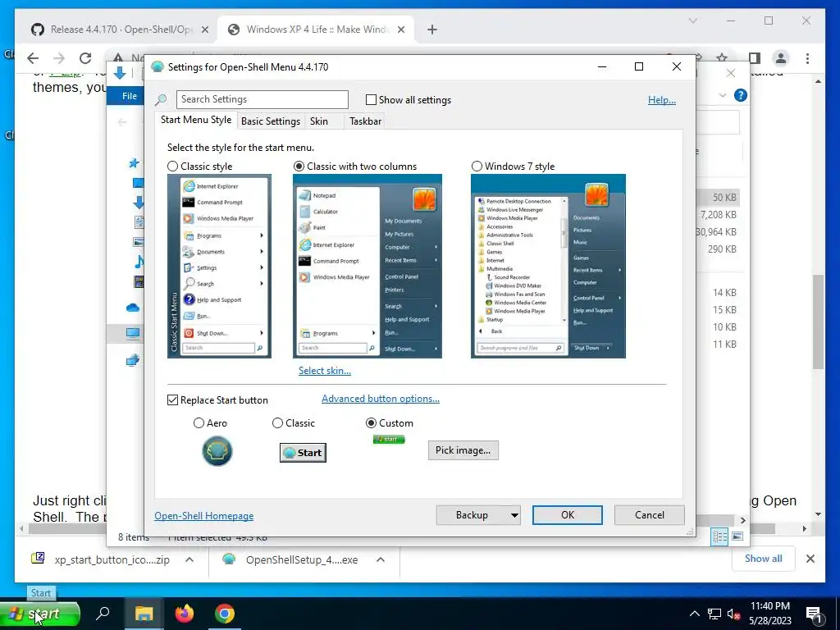The image size is (840, 630).
Task: Click the Backup button
Action: [x=472, y=515]
